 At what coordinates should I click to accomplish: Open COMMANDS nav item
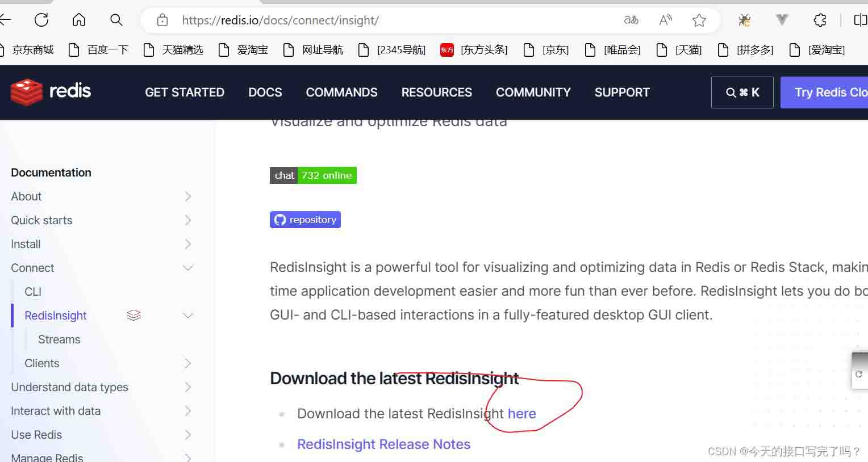click(341, 93)
